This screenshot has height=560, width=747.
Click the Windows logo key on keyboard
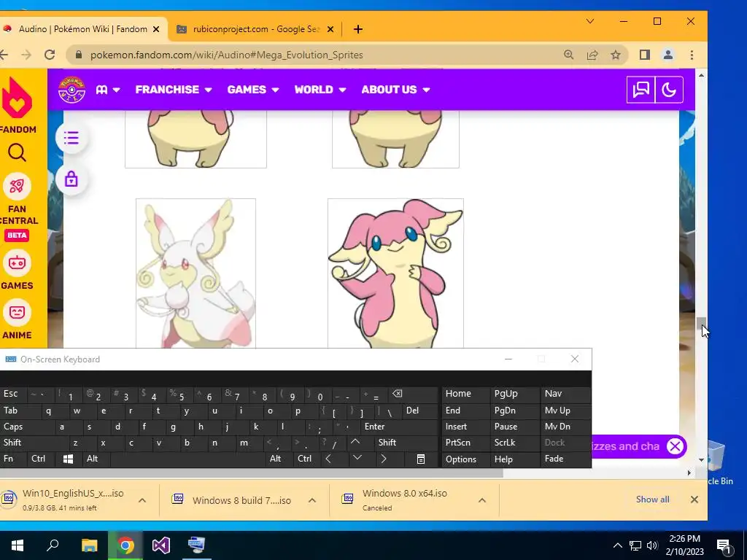click(x=68, y=459)
